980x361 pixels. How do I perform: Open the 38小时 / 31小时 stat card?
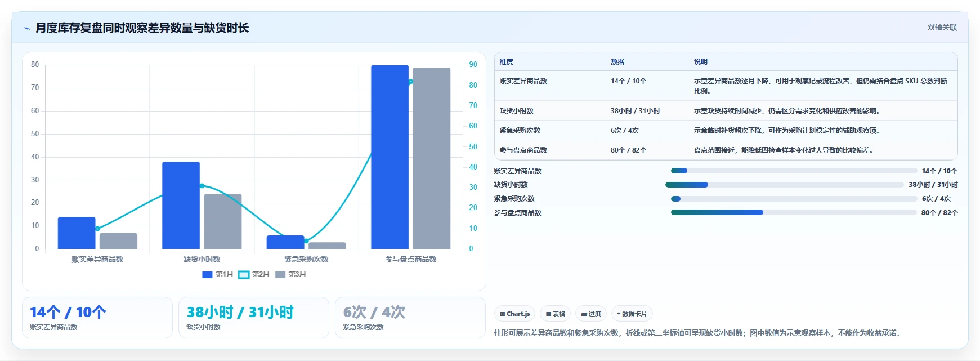point(254,318)
